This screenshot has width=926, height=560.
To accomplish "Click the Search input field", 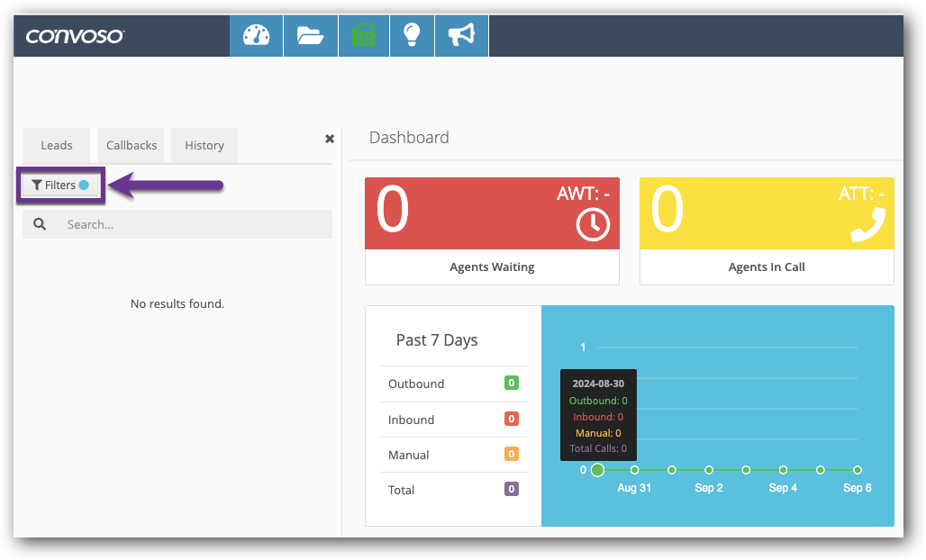I will pos(177,224).
